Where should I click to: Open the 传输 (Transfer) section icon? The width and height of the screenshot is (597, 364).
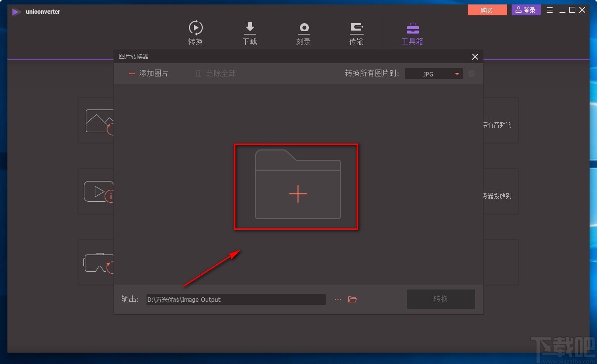pyautogui.click(x=356, y=28)
